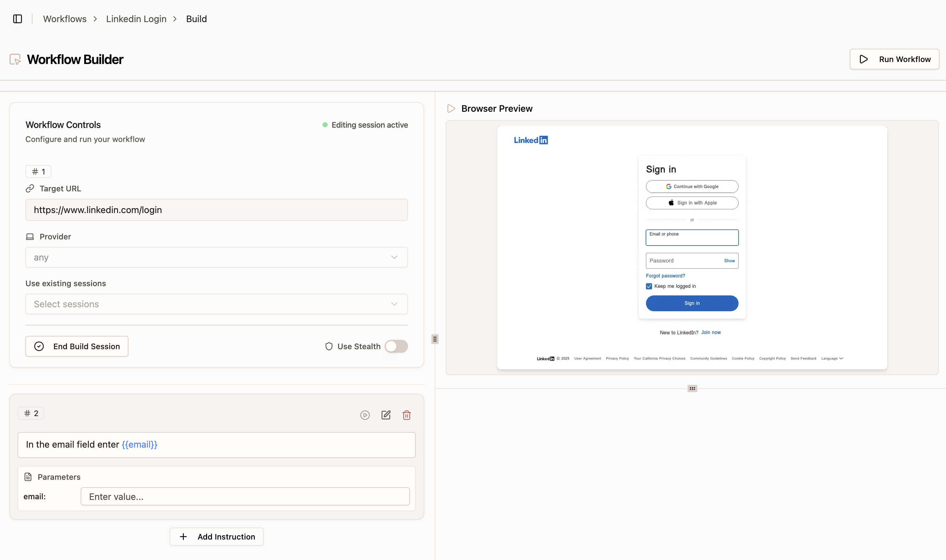Click Forgot password? in the preview
The width and height of the screenshot is (946, 560).
[x=665, y=275]
